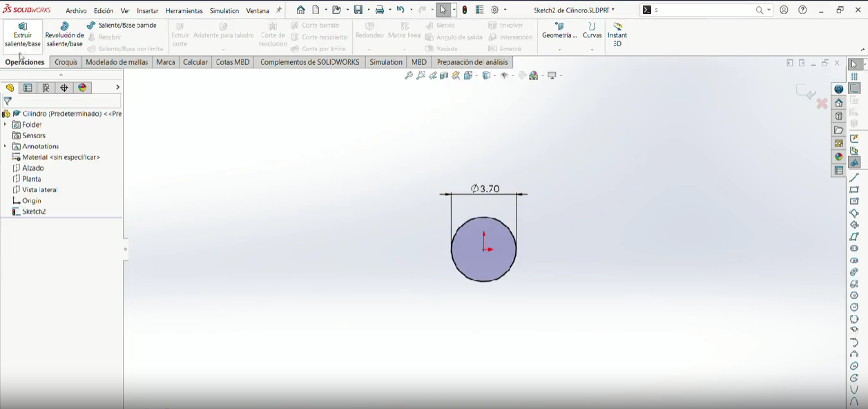
Task: Open the Options gear icon
Action: (x=495, y=10)
